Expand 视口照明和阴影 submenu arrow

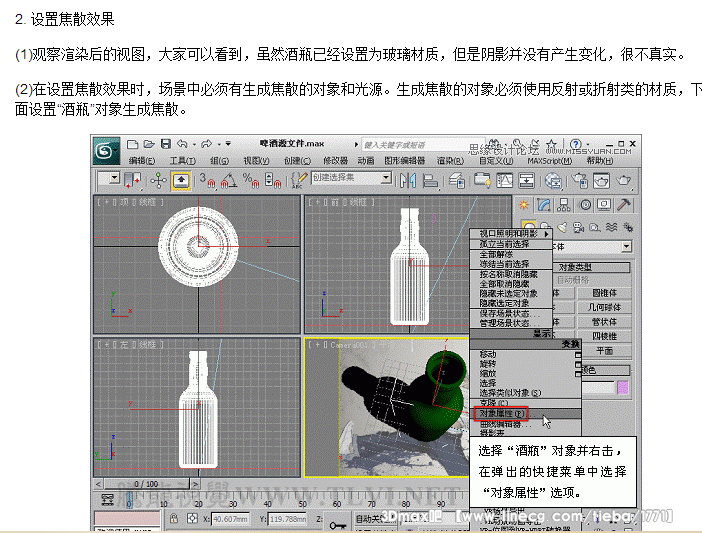(x=546, y=234)
